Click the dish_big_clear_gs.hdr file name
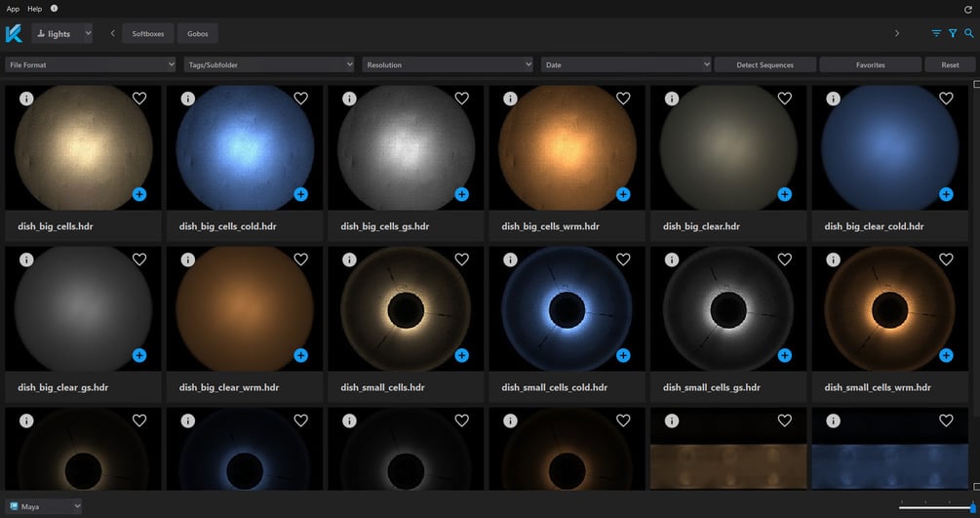This screenshot has height=518, width=980. (x=63, y=388)
